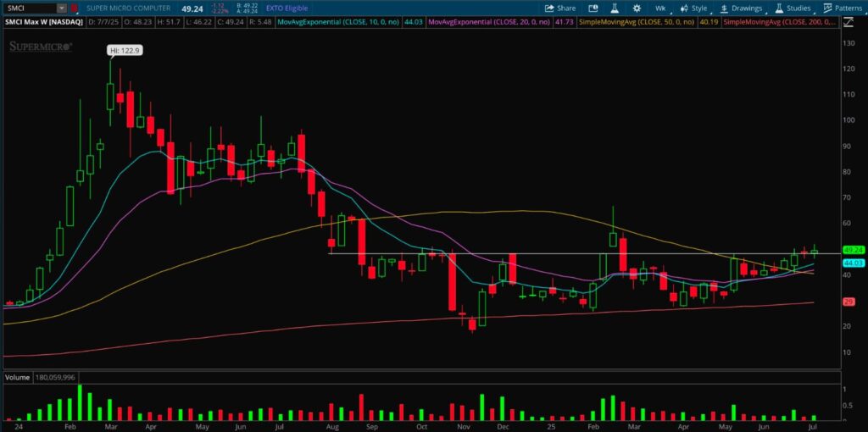
Task: Open the flask studies quick icon
Action: (615, 8)
